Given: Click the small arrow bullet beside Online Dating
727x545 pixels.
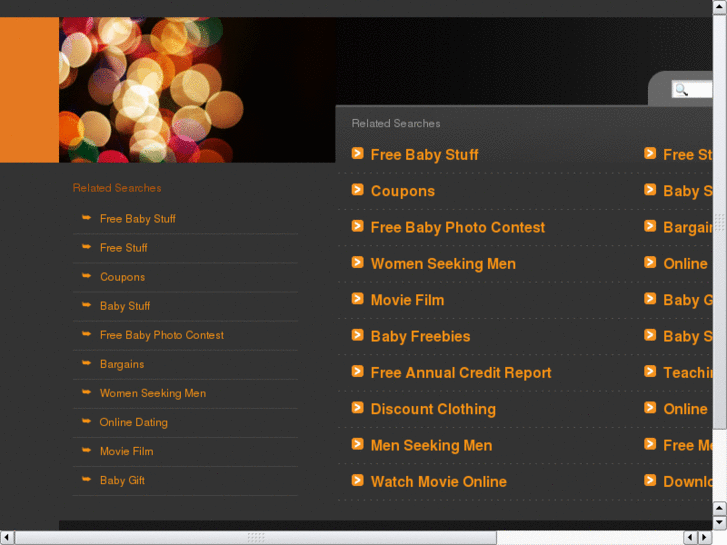Looking at the screenshot, I should point(86,421).
